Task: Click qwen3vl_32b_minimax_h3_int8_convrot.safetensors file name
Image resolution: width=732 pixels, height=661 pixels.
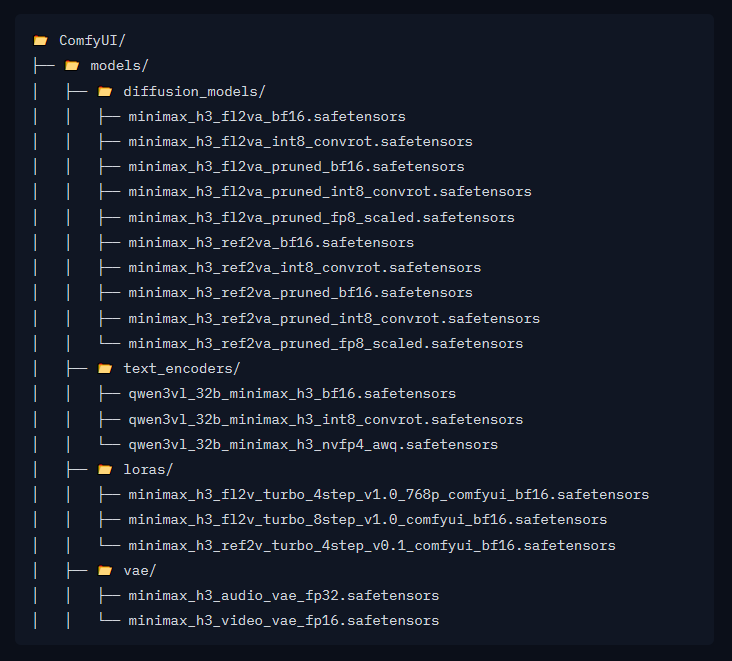Action: [326, 420]
